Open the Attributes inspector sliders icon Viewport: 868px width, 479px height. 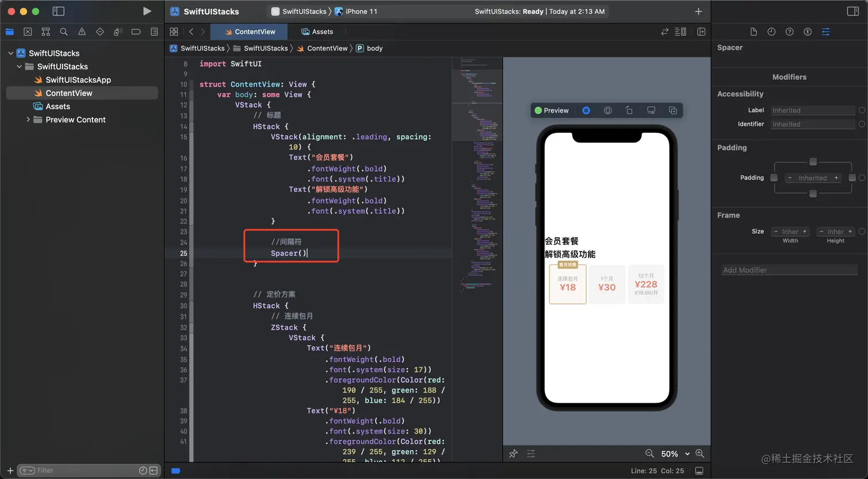[x=826, y=32]
